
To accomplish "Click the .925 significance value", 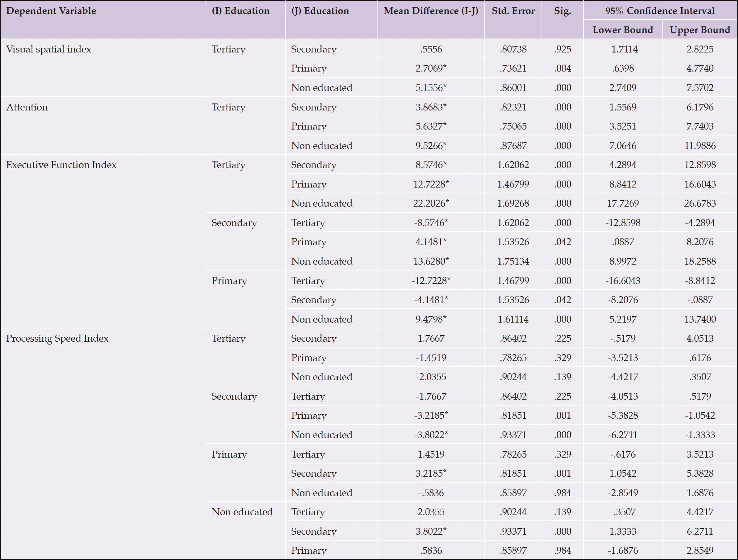I will click(x=562, y=49).
